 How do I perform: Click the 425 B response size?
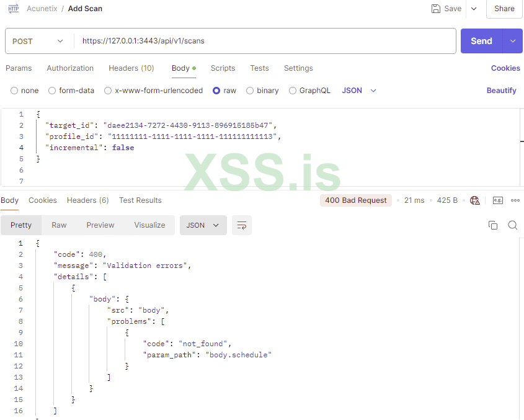coord(447,200)
